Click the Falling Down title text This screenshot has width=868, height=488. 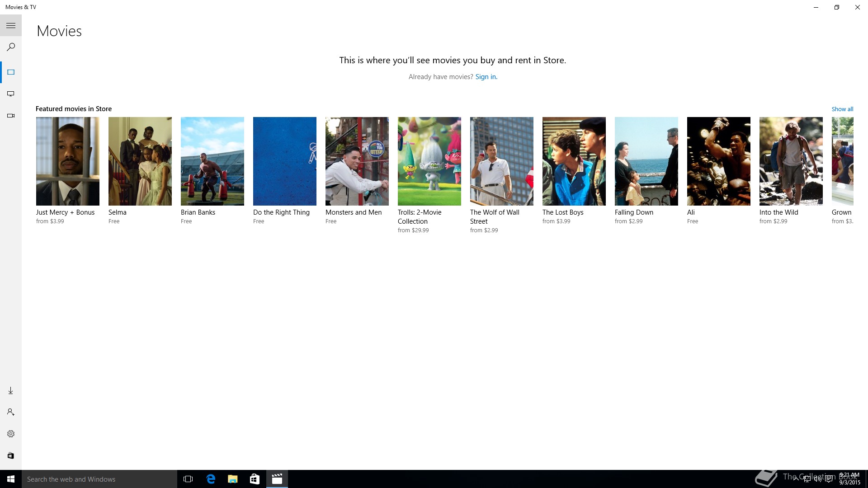[634, 212]
